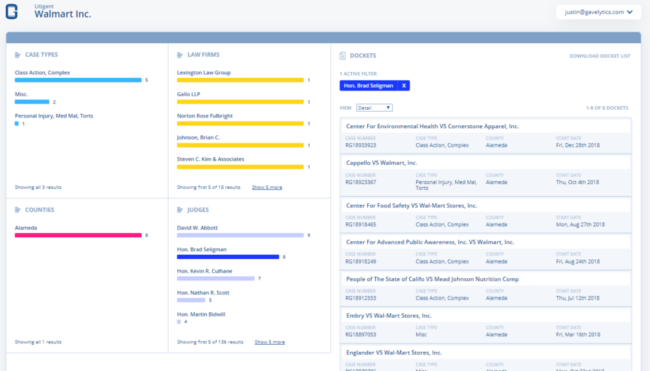Screen dimensions: 650x371
Task: Select the Alameda county bar
Action: (x=78, y=235)
